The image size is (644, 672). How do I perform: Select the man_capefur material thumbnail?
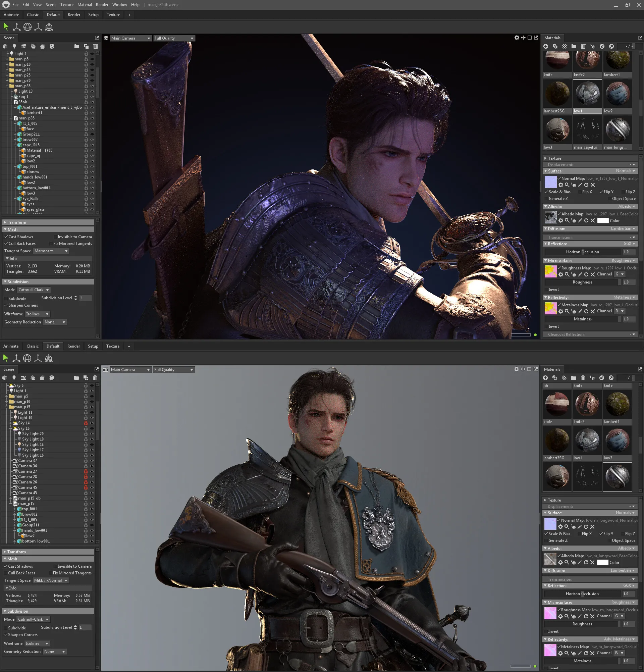[x=587, y=130]
